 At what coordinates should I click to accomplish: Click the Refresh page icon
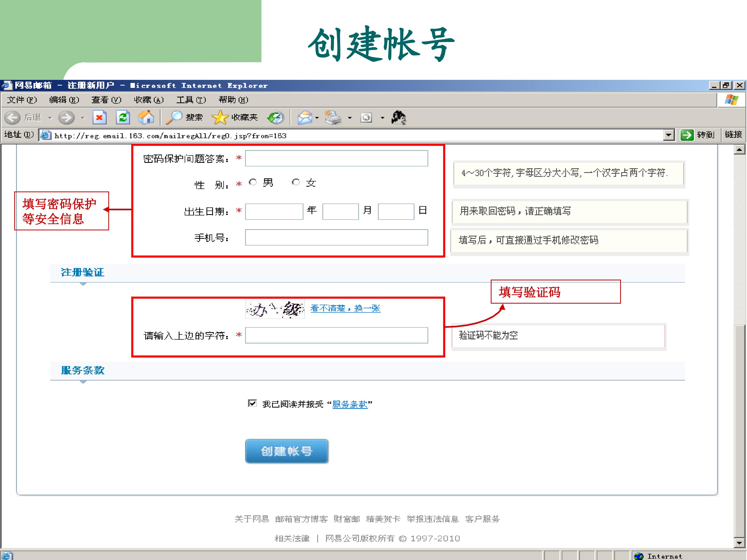(123, 117)
